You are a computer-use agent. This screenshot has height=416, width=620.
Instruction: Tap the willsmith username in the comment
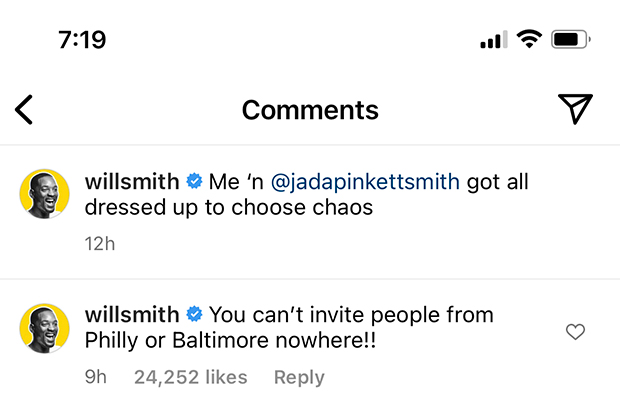click(x=132, y=315)
